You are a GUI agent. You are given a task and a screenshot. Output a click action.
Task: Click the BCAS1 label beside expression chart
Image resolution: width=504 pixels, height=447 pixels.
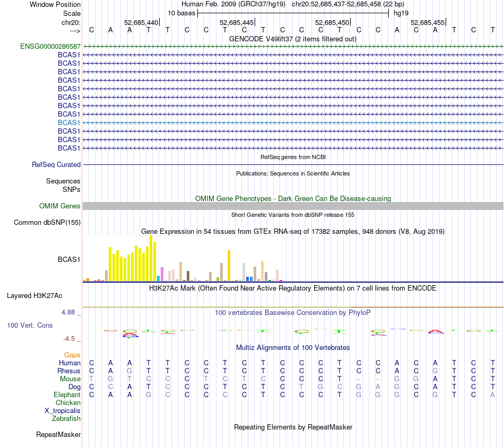(69, 259)
